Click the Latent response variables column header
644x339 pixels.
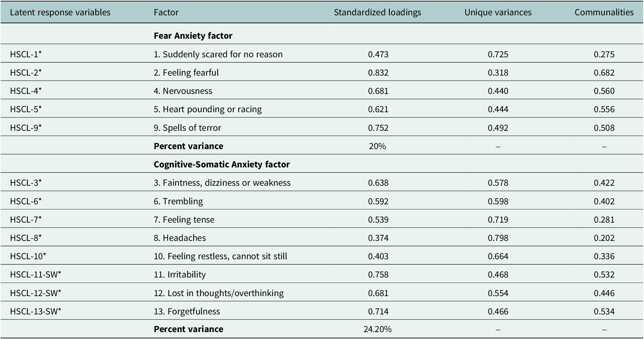pyautogui.click(x=60, y=12)
